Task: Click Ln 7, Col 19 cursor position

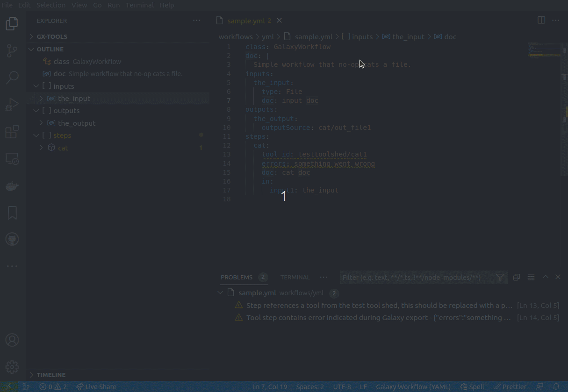Action: click(x=270, y=387)
